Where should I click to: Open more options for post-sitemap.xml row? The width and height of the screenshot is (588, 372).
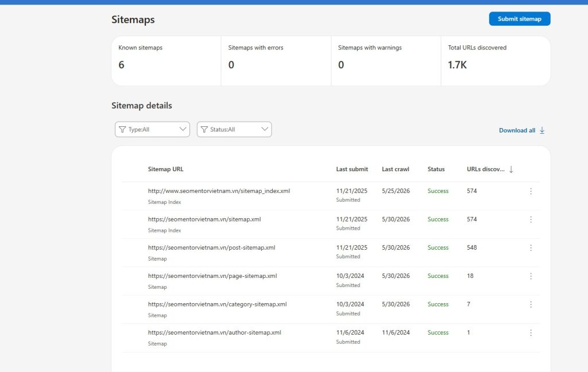531,248
